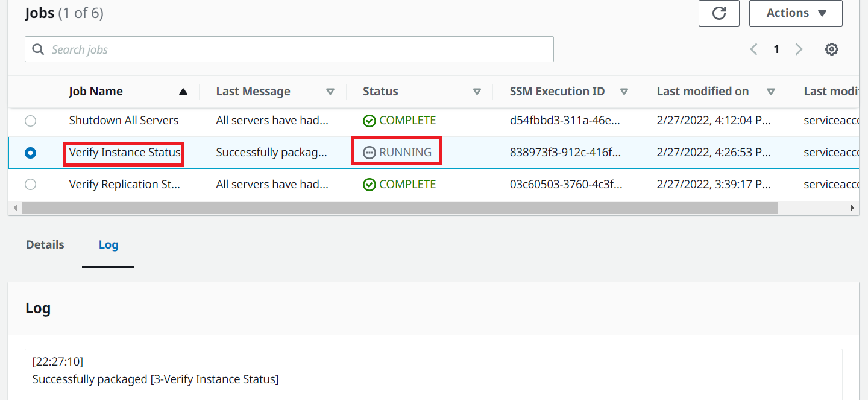Viewport: 868px width, 400px height.
Task: Click date 2/27/2022, 3:39:17 P...
Action: [714, 185]
